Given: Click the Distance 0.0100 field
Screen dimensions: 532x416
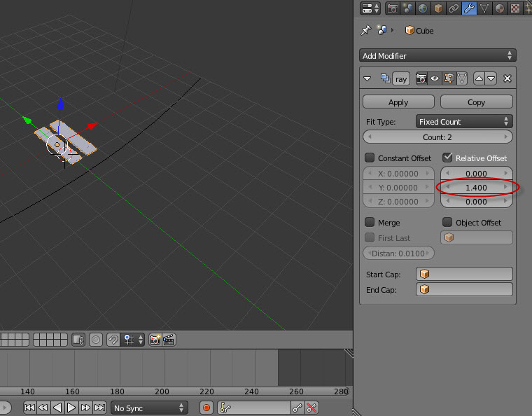Looking at the screenshot, I should click(x=398, y=253).
